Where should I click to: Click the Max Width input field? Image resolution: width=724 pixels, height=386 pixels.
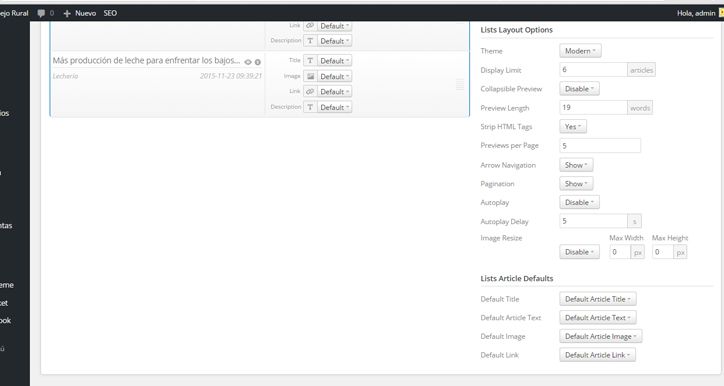(620, 252)
